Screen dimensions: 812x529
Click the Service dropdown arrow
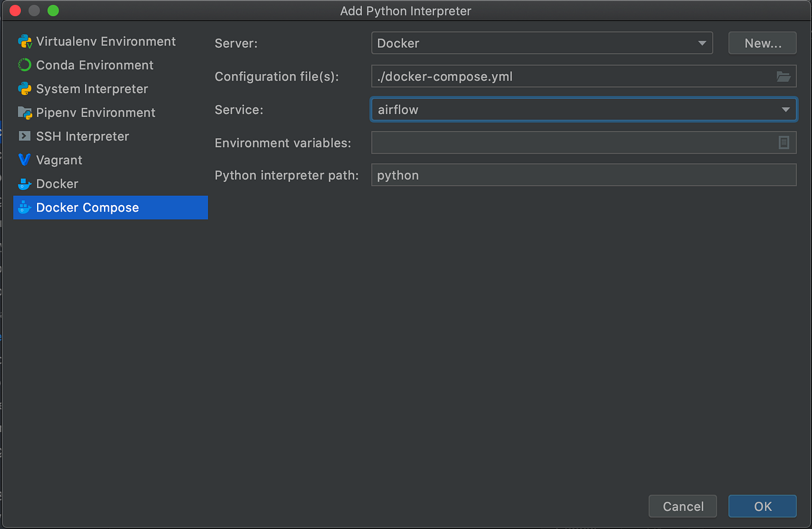(x=786, y=109)
